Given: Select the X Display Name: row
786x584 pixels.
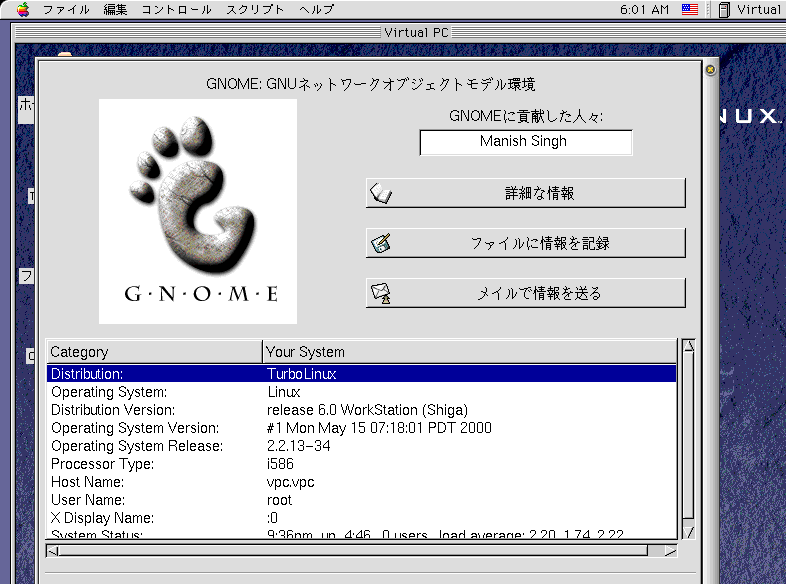Looking at the screenshot, I should (361, 518).
